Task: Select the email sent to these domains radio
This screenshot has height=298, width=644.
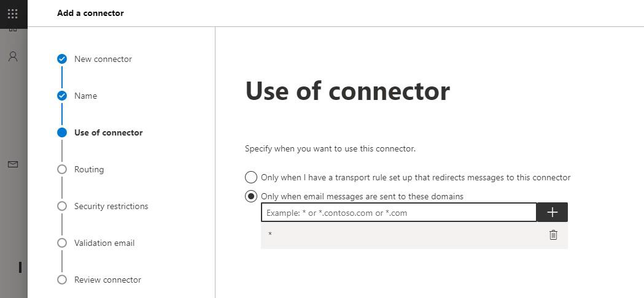Action: (x=251, y=196)
